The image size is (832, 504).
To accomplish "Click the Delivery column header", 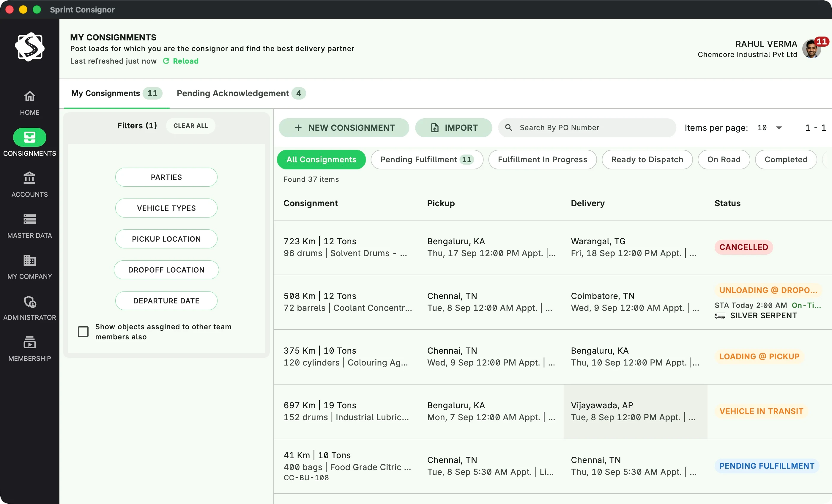I will tap(587, 203).
